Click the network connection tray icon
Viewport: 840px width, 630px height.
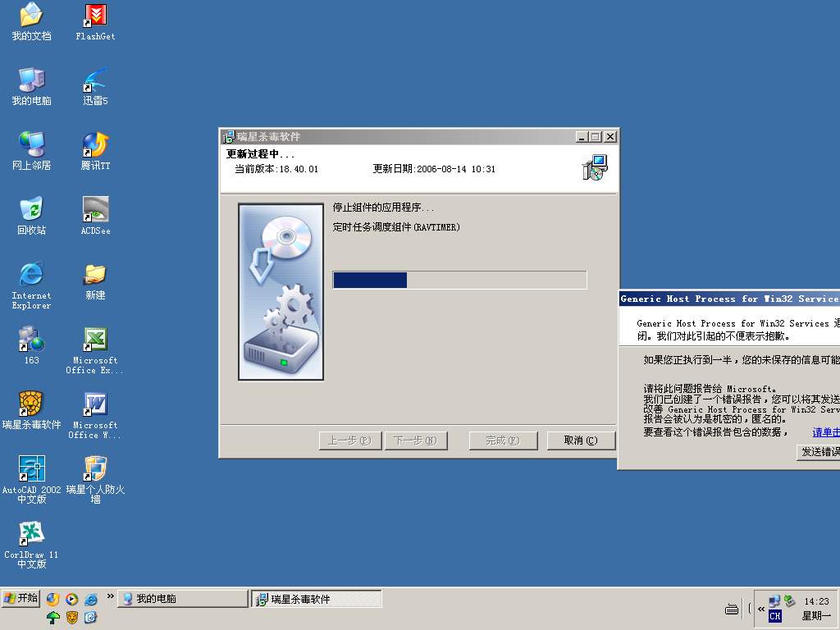point(774,601)
